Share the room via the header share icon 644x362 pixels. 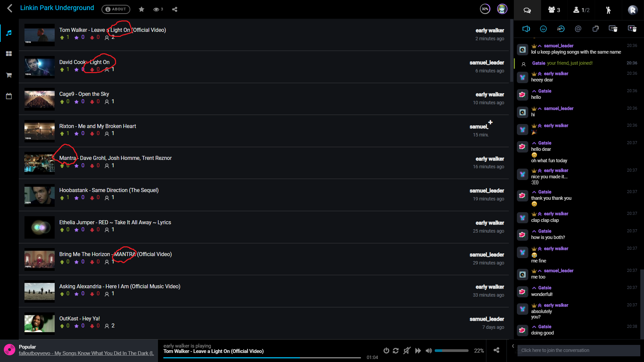pyautogui.click(x=175, y=9)
